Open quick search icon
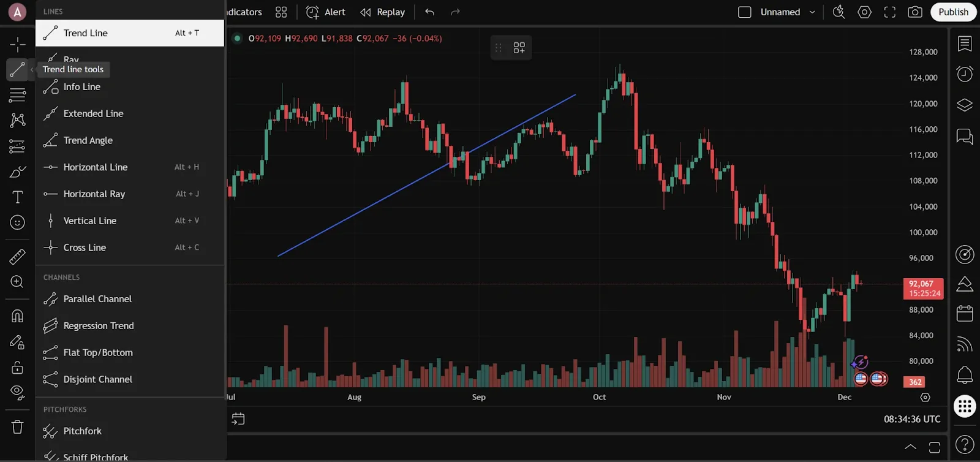Image resolution: width=980 pixels, height=462 pixels. tap(839, 12)
